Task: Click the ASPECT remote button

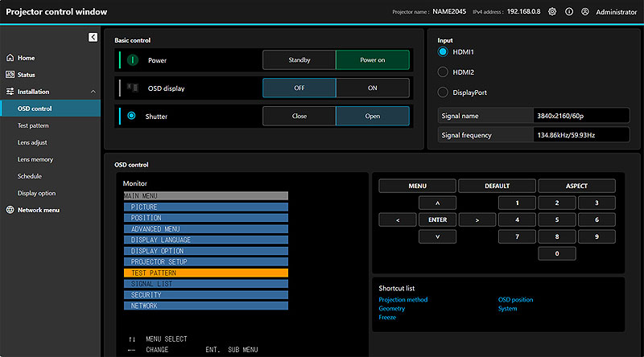Action: tap(576, 186)
